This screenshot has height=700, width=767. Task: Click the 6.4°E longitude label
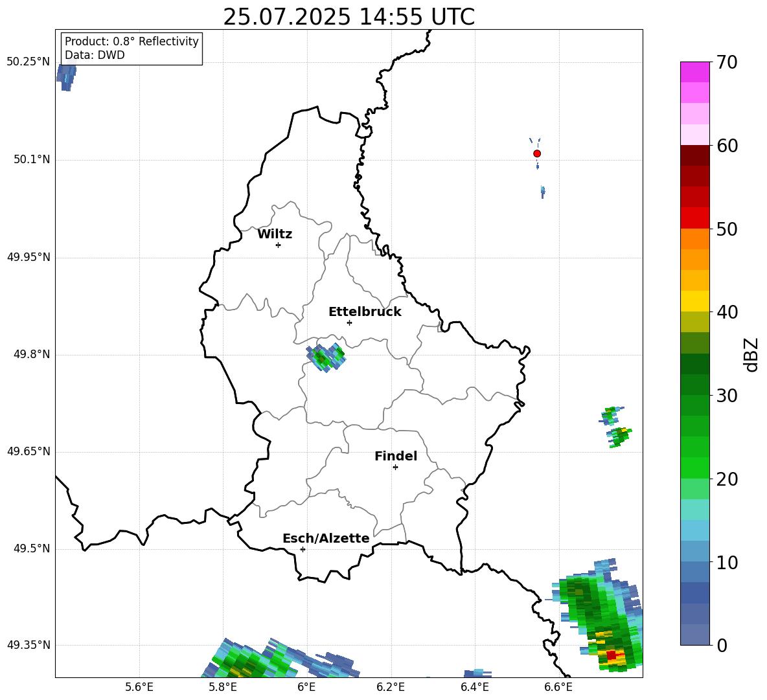[474, 687]
